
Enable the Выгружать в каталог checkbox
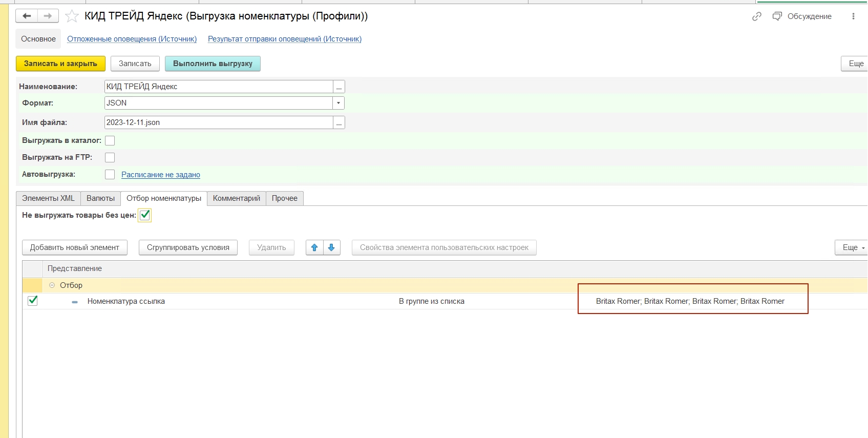coord(110,140)
